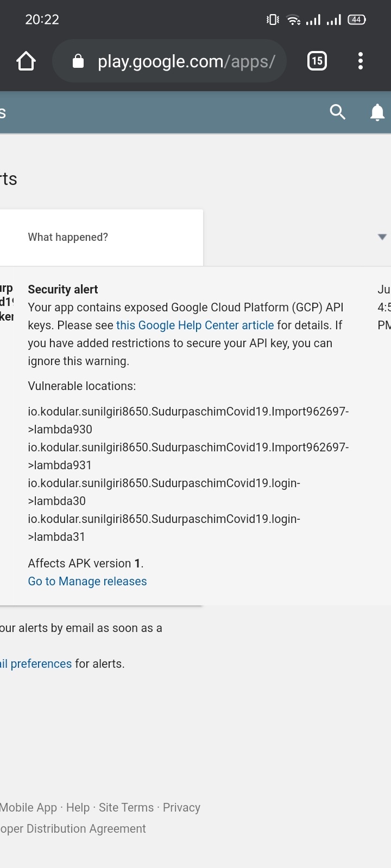Tap the search magnifier icon
The image size is (391, 868).
[x=338, y=112]
